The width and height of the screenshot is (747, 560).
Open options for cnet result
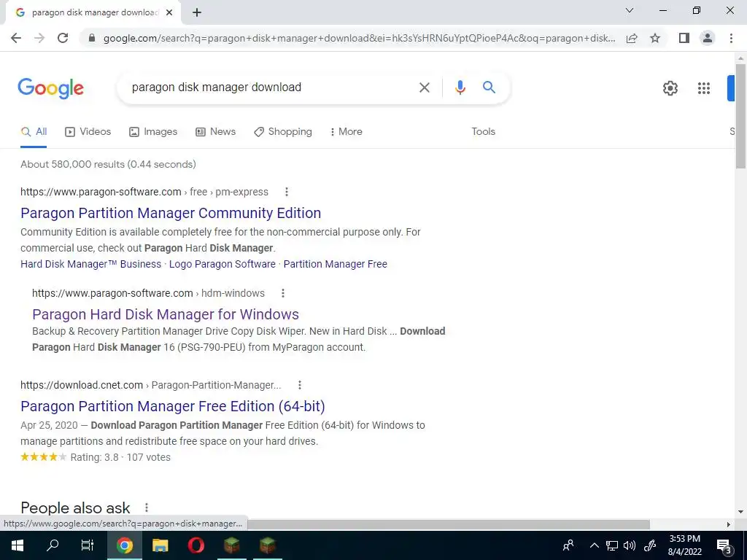[x=300, y=385]
